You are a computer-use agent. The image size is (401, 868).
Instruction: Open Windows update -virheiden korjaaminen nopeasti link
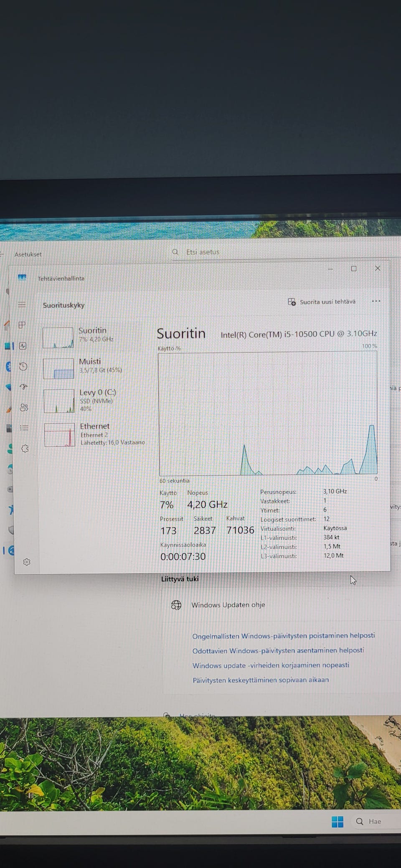(271, 665)
